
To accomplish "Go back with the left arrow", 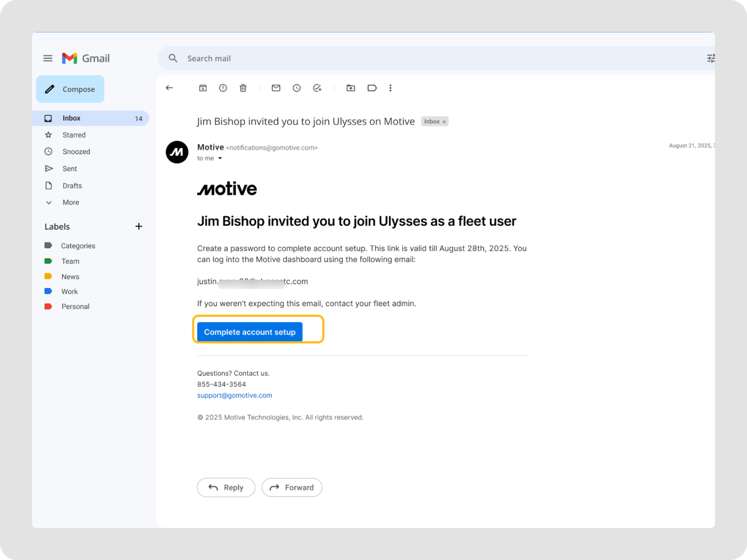I will tap(169, 88).
